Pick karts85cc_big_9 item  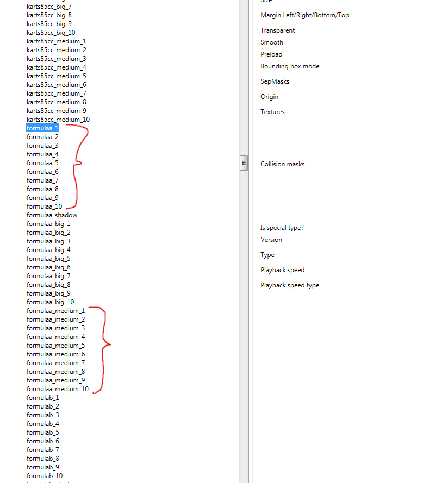tap(49, 24)
